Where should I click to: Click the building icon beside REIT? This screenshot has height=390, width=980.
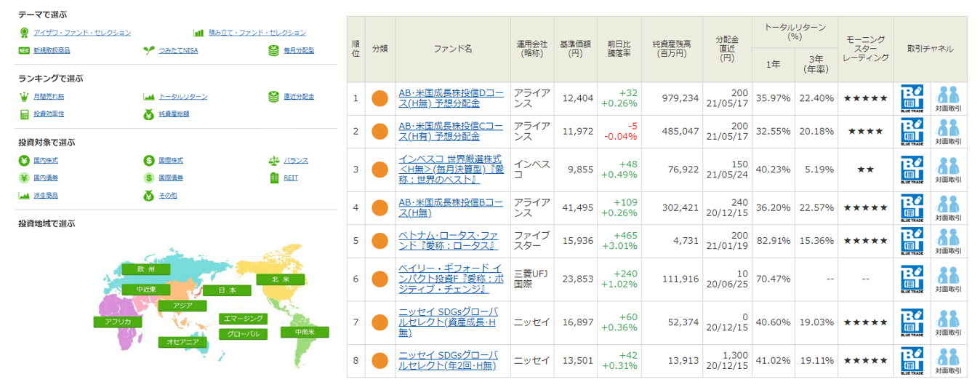click(x=273, y=178)
